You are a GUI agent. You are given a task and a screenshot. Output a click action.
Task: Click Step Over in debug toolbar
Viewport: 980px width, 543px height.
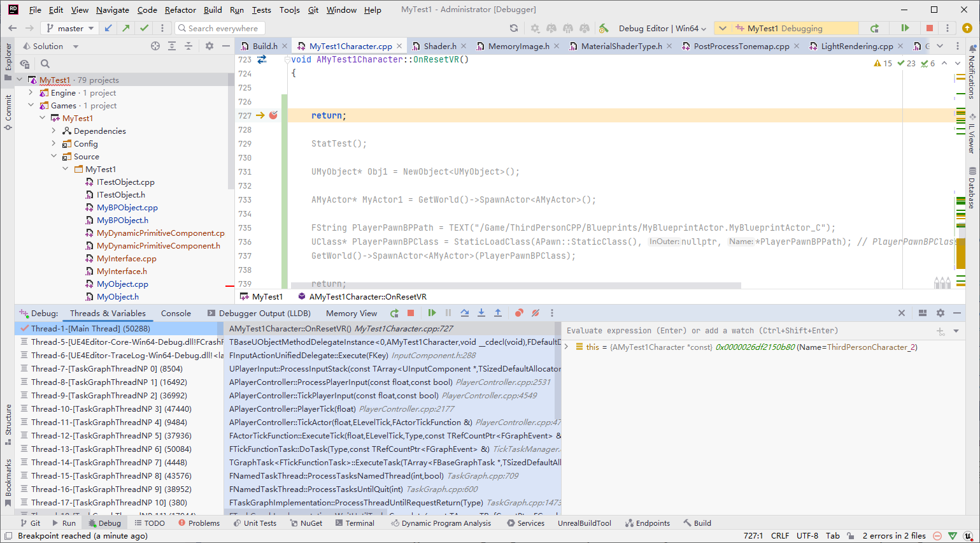[465, 313]
